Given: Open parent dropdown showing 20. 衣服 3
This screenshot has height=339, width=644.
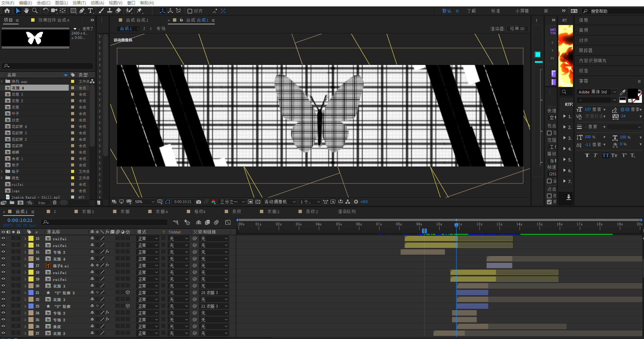Looking at the screenshot, I should (214, 293).
